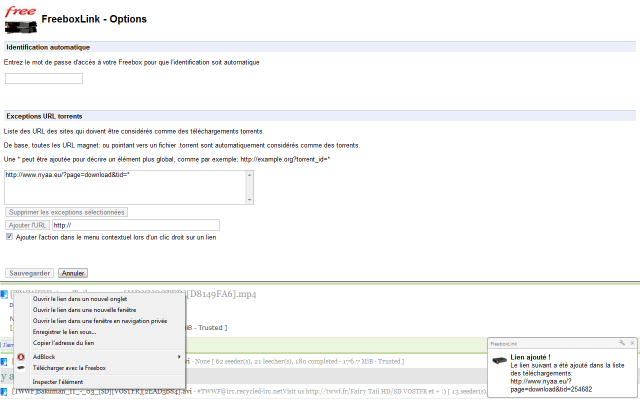Focus the Freebox password input field
Image resolution: width=640 pixels, height=400 pixels.
point(44,78)
